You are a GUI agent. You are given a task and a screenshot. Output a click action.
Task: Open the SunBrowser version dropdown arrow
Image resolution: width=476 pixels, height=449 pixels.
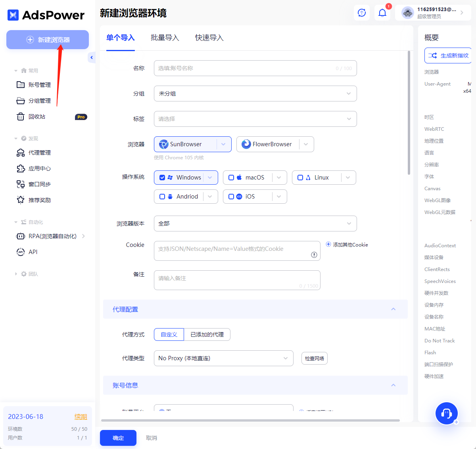pyautogui.click(x=224, y=144)
